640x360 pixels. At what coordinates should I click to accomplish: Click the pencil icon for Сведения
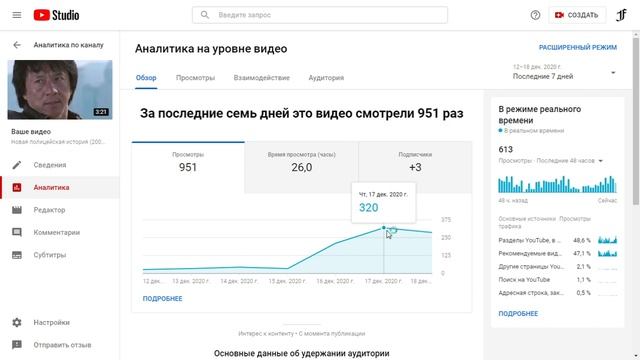point(17,165)
